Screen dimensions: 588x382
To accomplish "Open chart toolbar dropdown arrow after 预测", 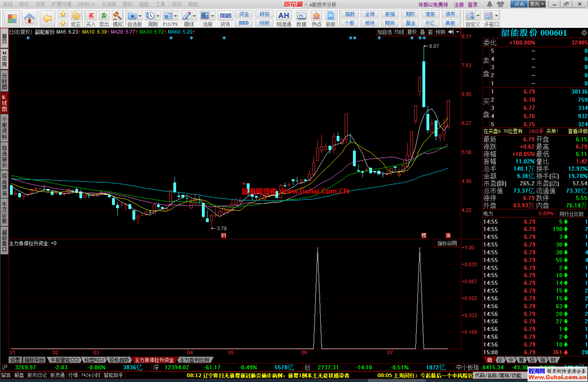I will point(458,32).
